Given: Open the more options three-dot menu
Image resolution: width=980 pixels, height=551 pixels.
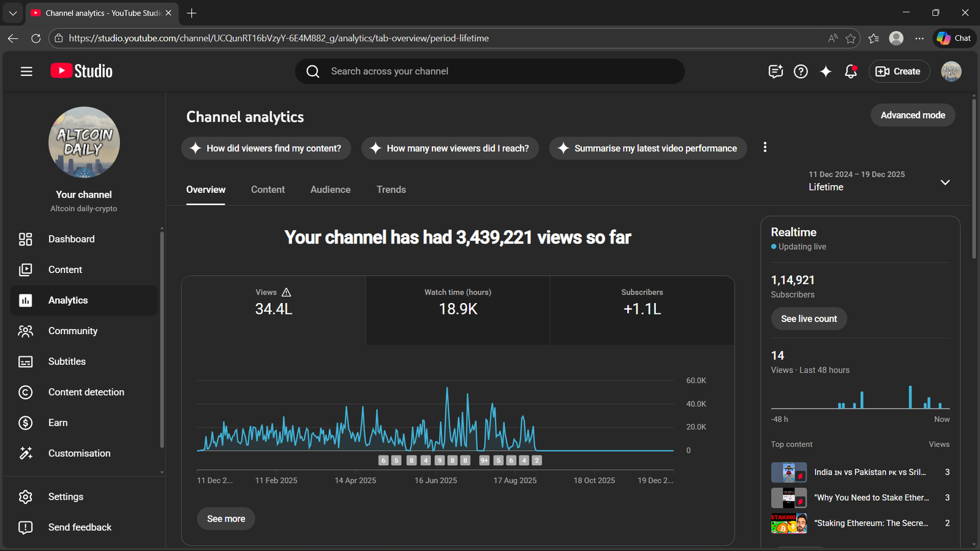Looking at the screenshot, I should (x=765, y=148).
